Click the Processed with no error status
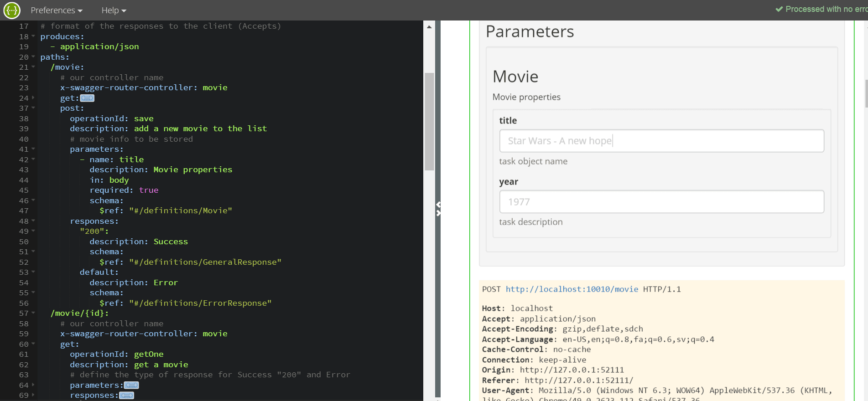Image resolution: width=868 pixels, height=401 pixels. [x=821, y=9]
